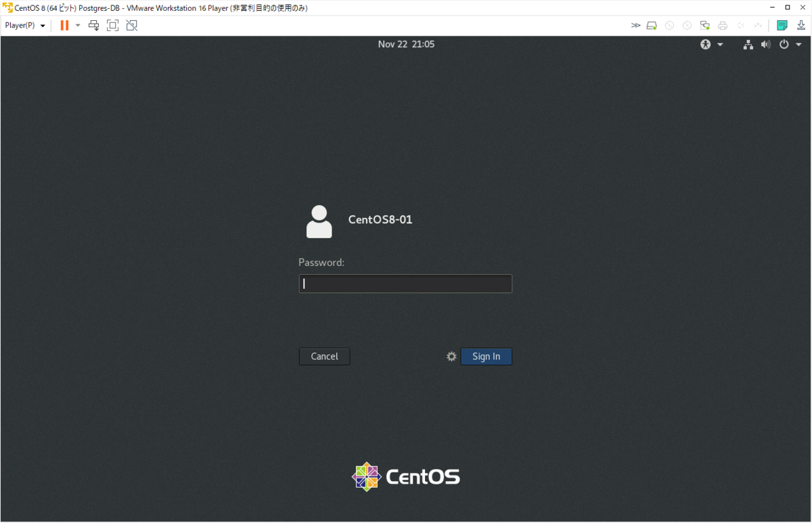The width and height of the screenshot is (812, 523).
Task: Focus the Password input field
Action: point(405,283)
